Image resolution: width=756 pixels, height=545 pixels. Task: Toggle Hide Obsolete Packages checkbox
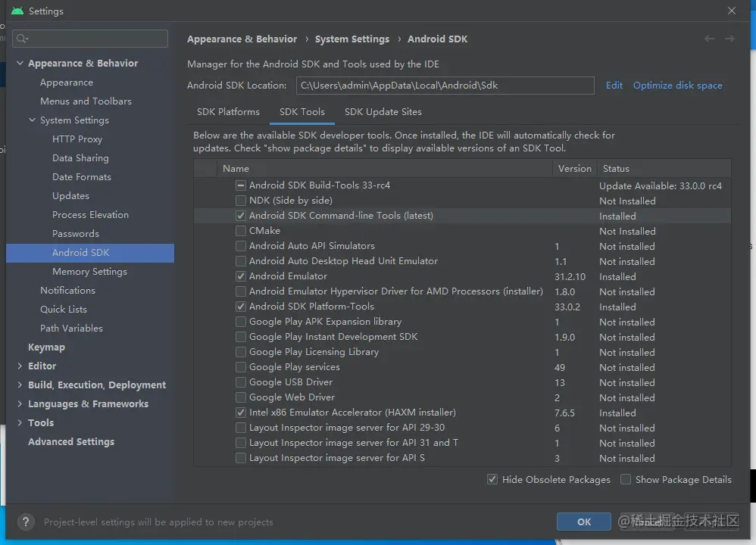coord(492,479)
